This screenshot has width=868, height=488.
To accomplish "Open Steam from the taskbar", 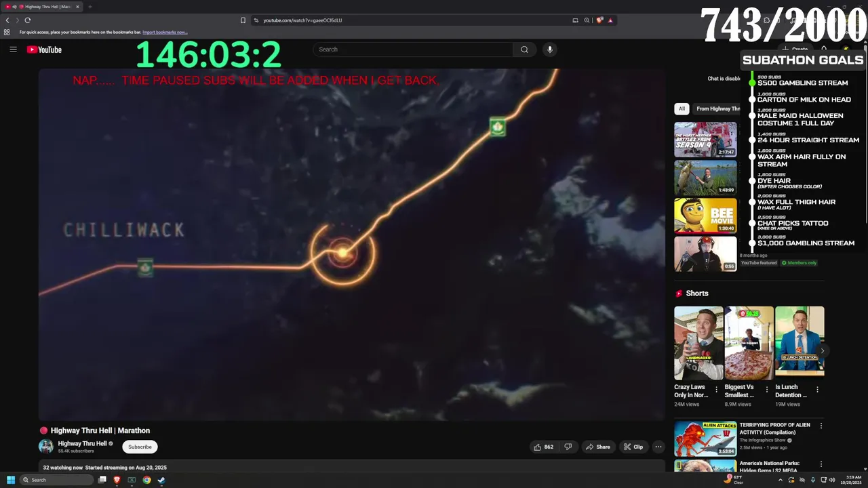I will pyautogui.click(x=161, y=480).
